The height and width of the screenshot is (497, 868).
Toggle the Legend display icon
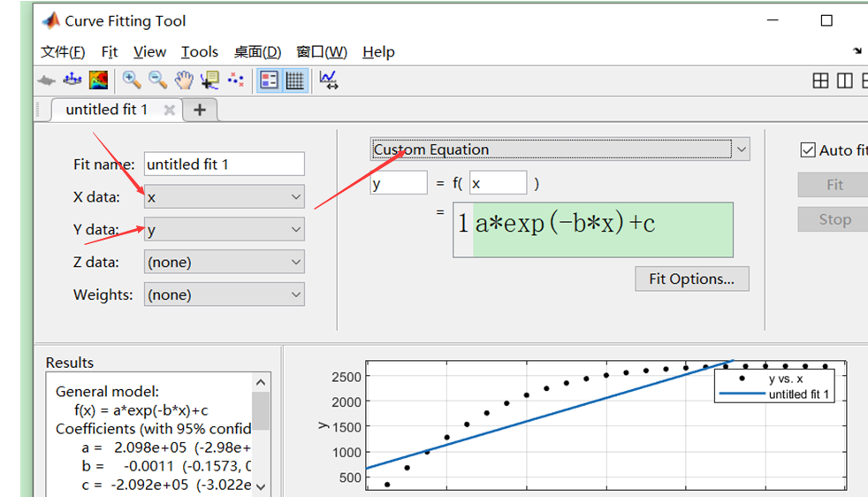coord(269,80)
